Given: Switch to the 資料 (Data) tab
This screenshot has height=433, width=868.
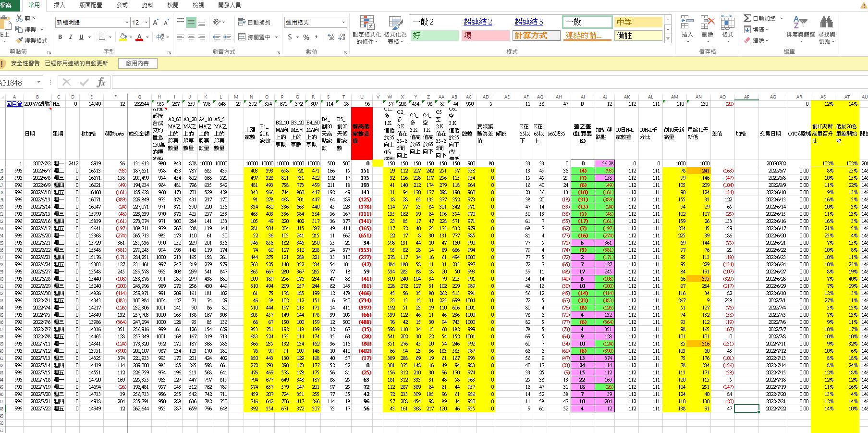Looking at the screenshot, I should tap(147, 5).
